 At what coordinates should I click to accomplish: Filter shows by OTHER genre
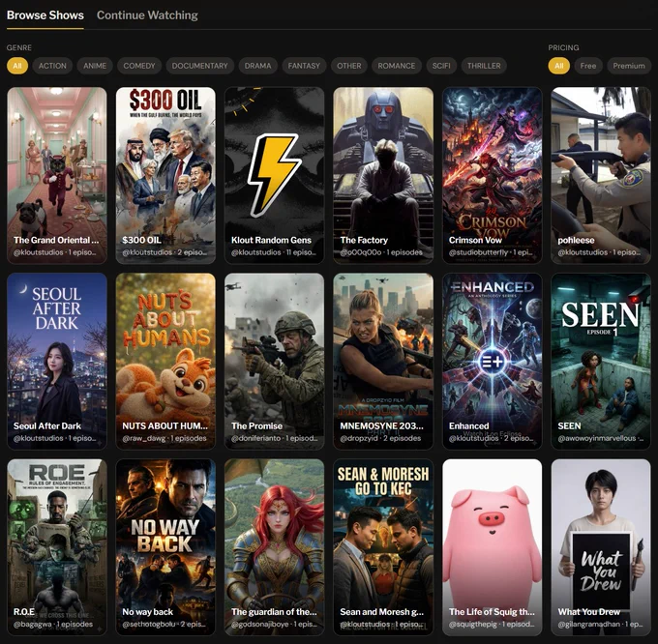click(348, 66)
